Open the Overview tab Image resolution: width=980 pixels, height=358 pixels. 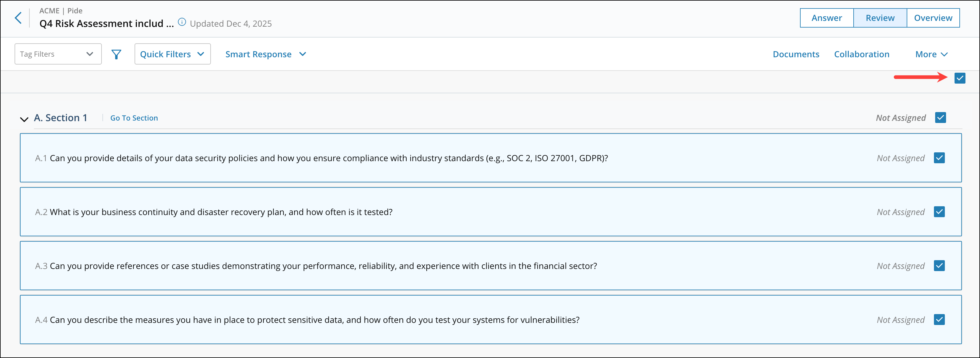(x=933, y=18)
